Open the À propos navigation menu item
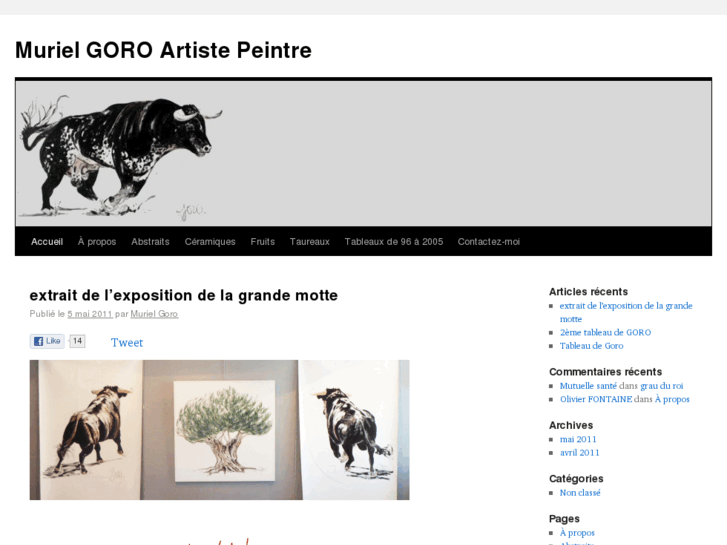This screenshot has width=727, height=545. point(97,242)
